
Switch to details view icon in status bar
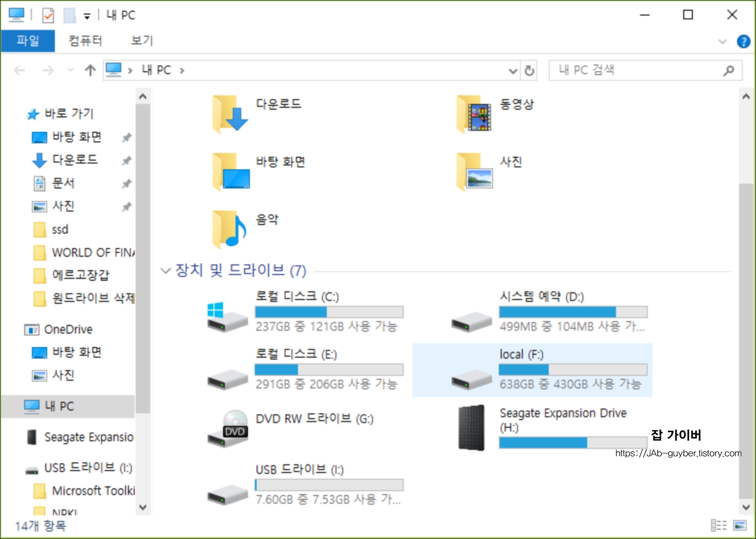[719, 525]
